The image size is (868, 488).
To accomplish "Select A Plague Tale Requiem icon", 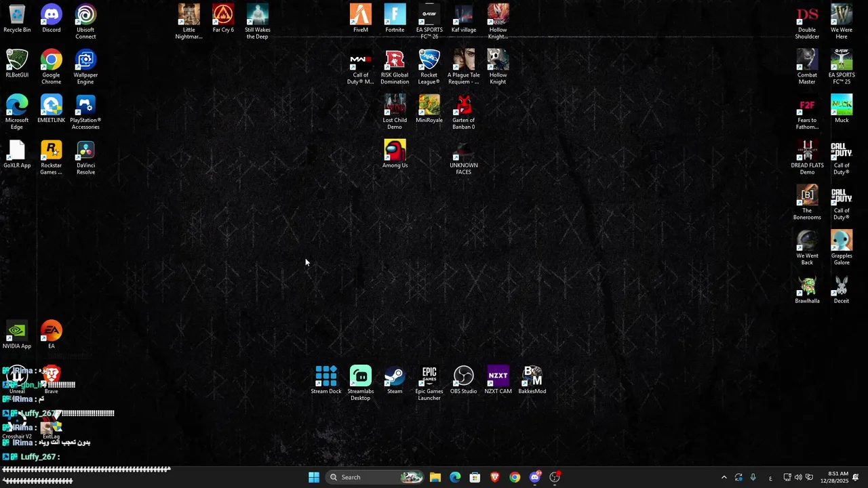I will (464, 67).
